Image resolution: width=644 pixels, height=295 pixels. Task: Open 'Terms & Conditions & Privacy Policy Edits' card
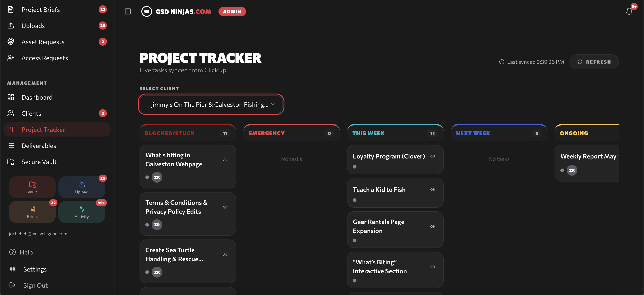tap(188, 214)
